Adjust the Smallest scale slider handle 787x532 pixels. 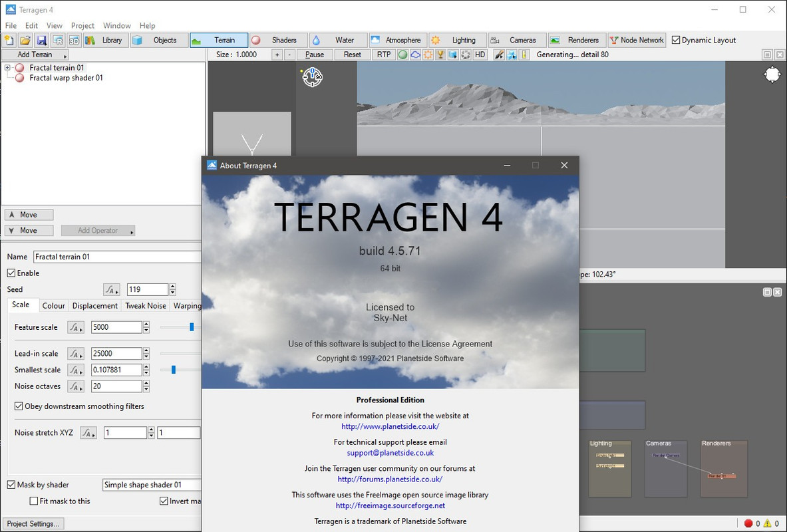tap(174, 370)
